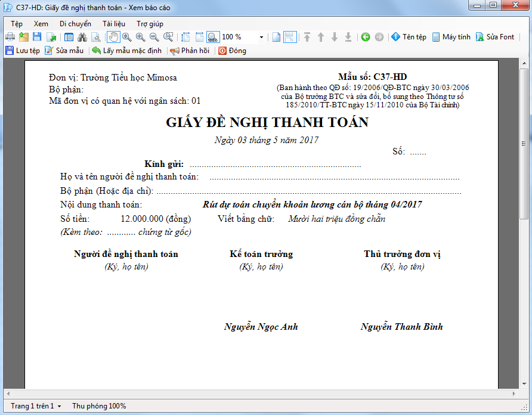The width and height of the screenshot is (532, 415).
Task: Click the grey Forward navigation arrow
Action: (x=379, y=37)
